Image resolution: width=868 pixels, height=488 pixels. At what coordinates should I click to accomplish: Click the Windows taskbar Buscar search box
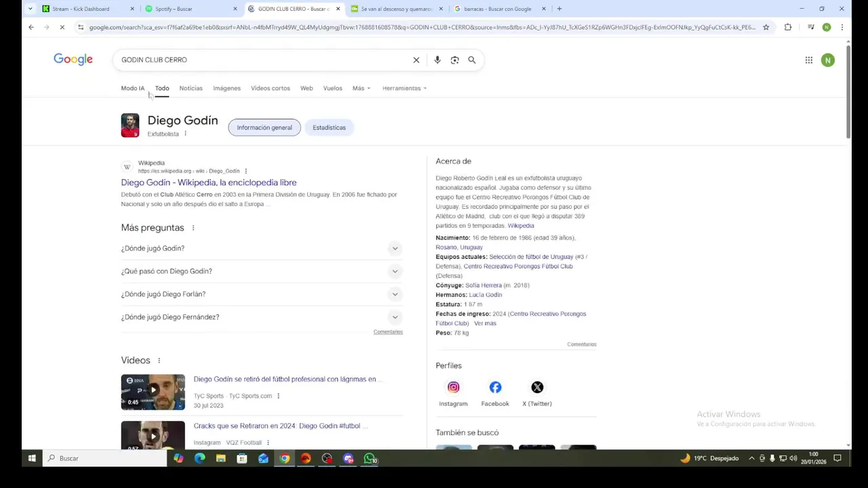(x=105, y=458)
